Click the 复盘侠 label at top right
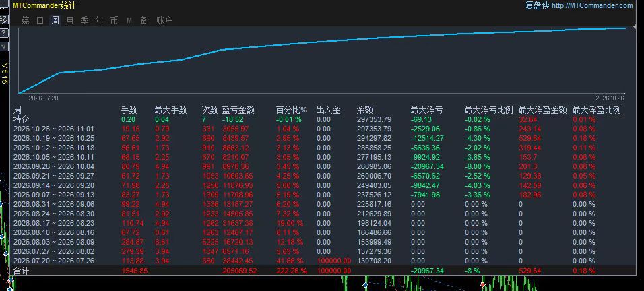 pyautogui.click(x=537, y=6)
